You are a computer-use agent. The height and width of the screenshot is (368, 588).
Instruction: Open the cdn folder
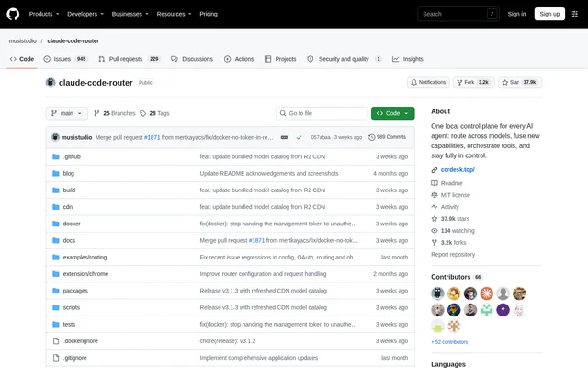68,207
